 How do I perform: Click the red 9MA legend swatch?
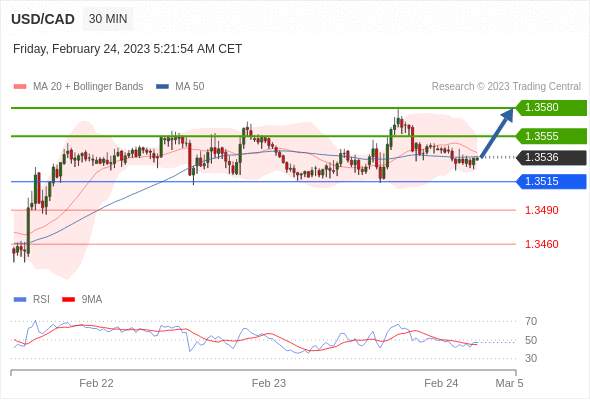(x=68, y=300)
